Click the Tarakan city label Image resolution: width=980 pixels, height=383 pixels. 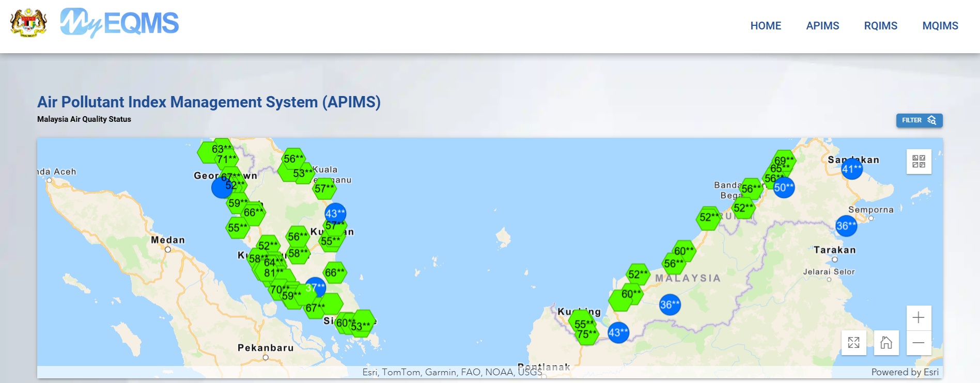click(835, 250)
